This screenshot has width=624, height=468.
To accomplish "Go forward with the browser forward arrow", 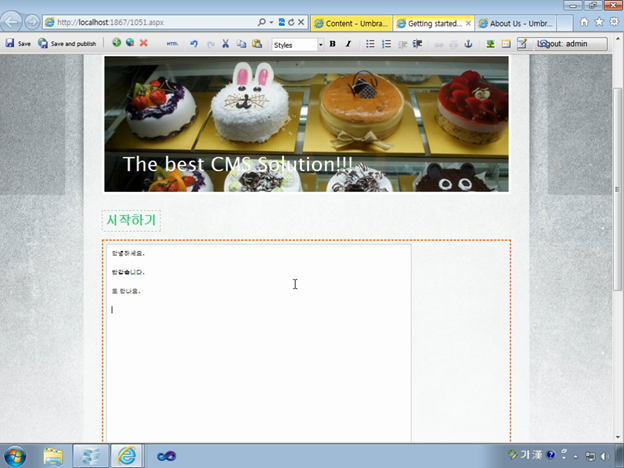I will pos(32,22).
